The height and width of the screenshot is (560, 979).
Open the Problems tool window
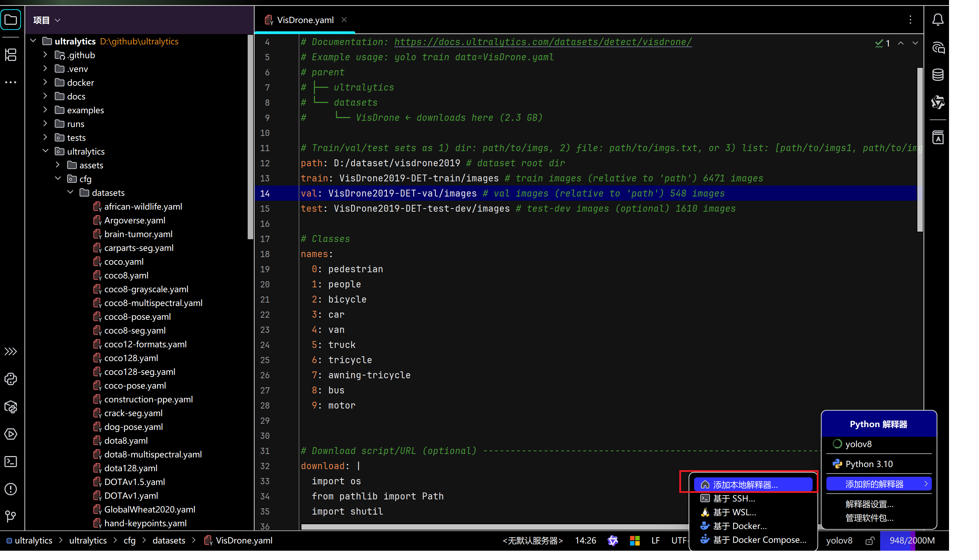(x=11, y=489)
